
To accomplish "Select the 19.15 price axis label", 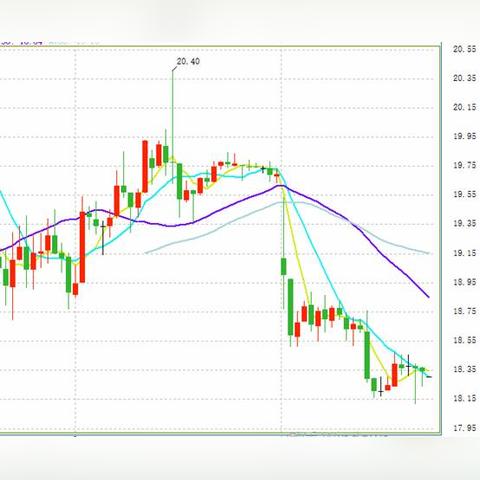I will [x=464, y=253].
